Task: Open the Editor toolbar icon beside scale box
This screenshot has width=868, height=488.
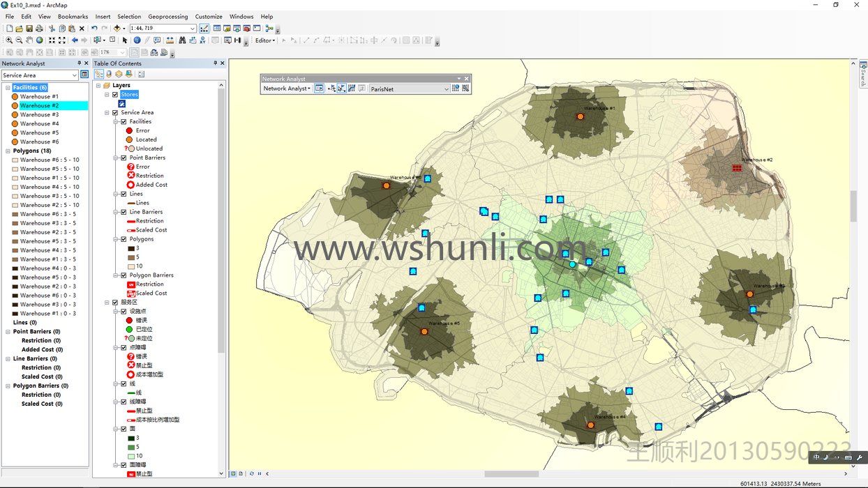Action: pos(204,29)
